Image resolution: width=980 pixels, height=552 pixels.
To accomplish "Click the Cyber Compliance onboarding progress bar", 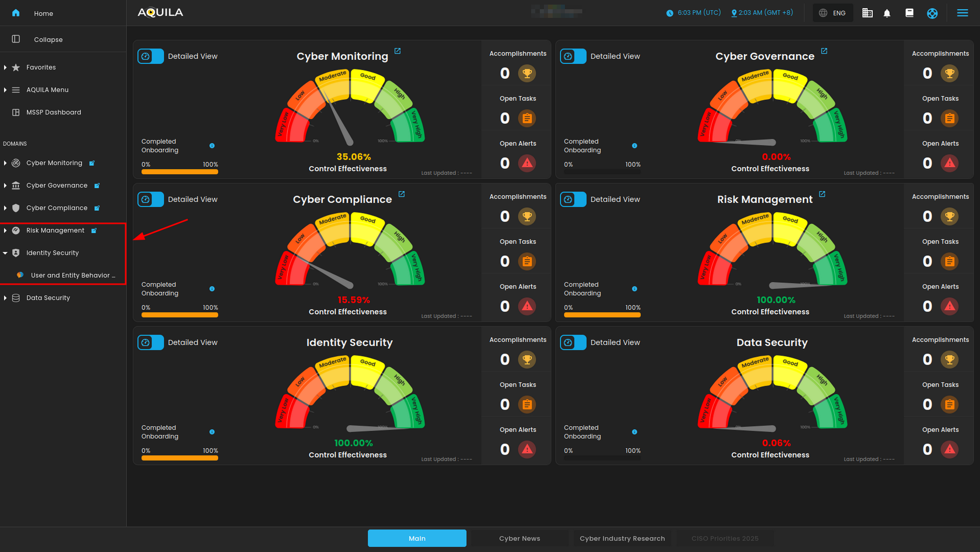I will click(x=179, y=315).
